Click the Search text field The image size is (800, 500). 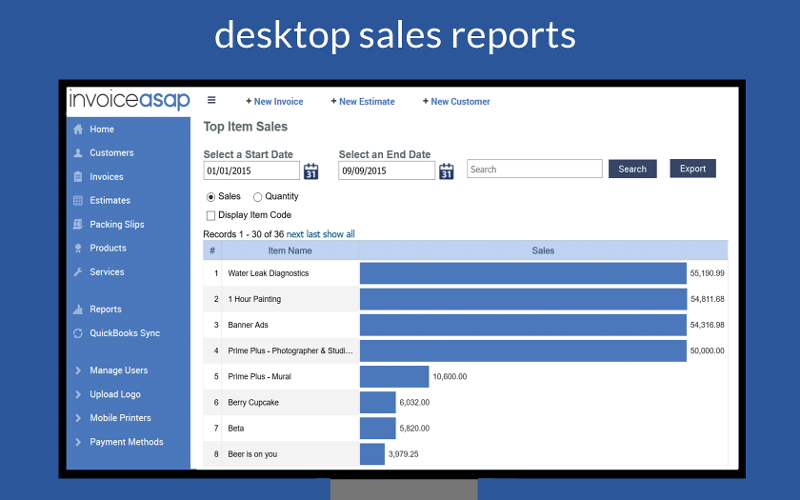[x=534, y=169]
